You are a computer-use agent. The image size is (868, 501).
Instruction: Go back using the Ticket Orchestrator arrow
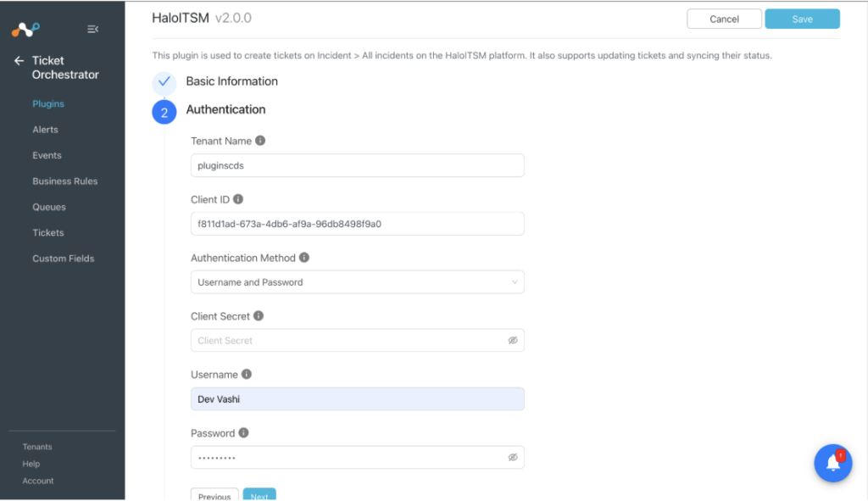19,61
